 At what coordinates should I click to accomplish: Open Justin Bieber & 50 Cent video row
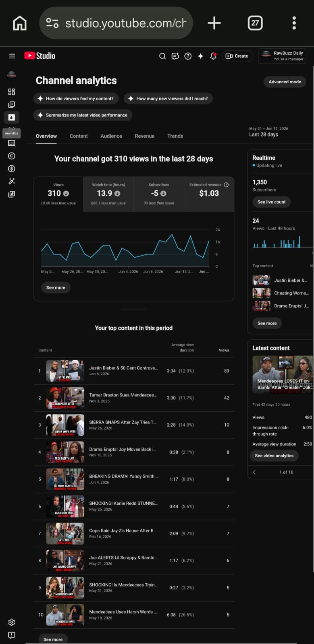pos(133,371)
